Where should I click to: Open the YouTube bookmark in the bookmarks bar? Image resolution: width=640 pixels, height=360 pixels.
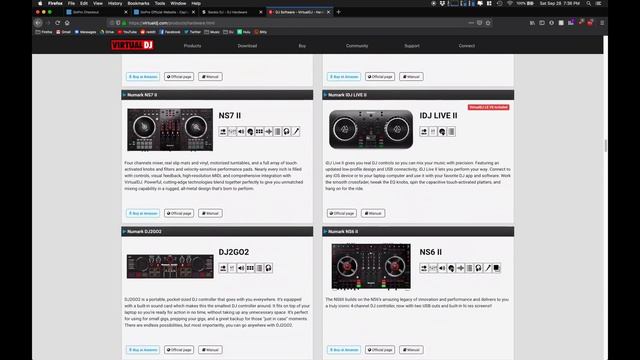pos(127,32)
